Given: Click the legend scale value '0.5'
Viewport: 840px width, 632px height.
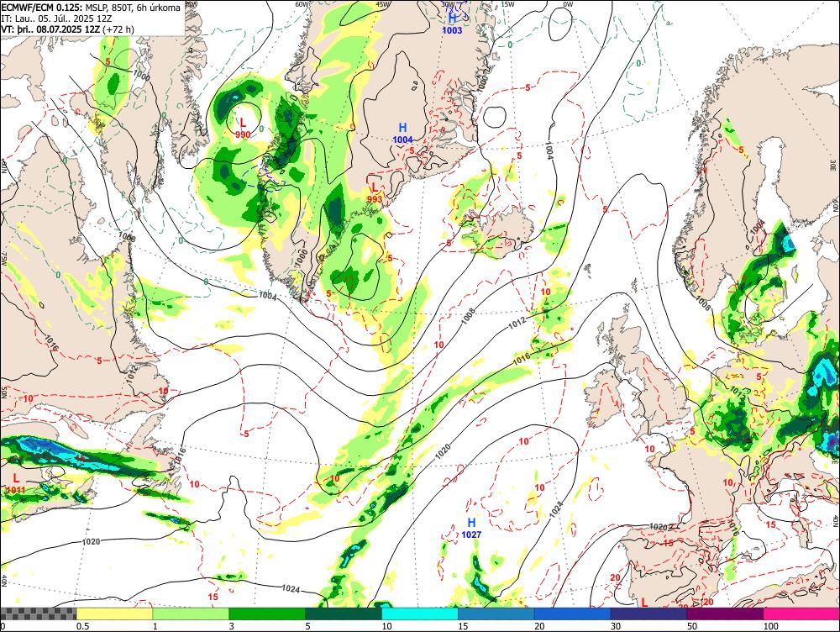Looking at the screenshot, I should point(82,626).
